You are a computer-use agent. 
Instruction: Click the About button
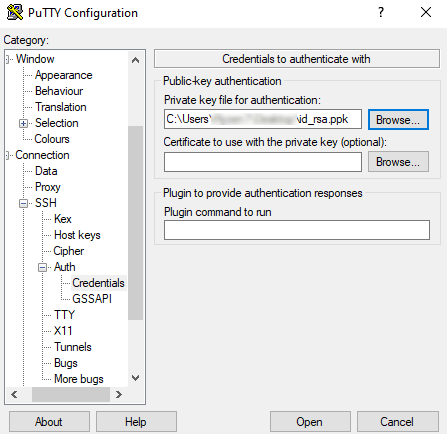tap(49, 422)
